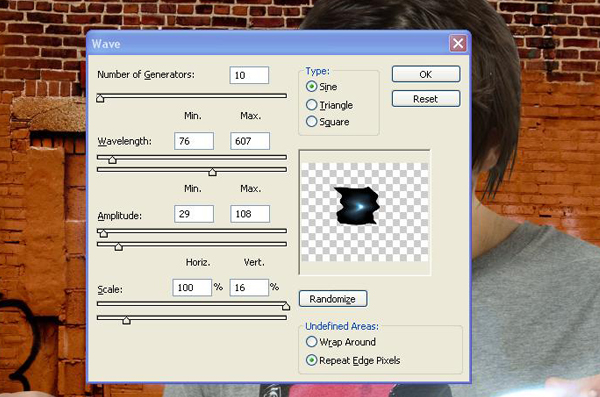Click the Amplitude maximum slider handle
600x397 pixels.
point(119,247)
